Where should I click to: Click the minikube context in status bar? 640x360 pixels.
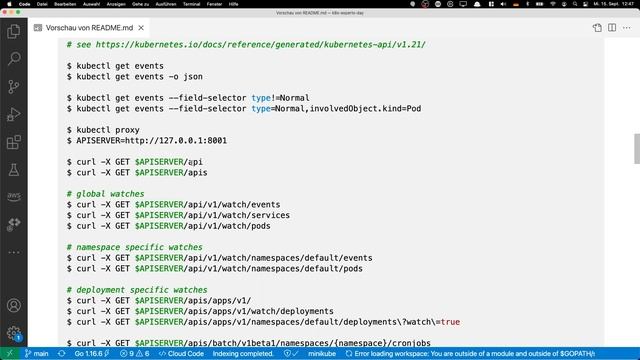pos(322,354)
